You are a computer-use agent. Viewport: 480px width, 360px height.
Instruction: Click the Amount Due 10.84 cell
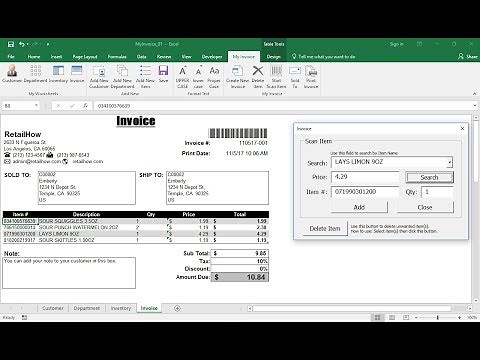(x=240, y=277)
